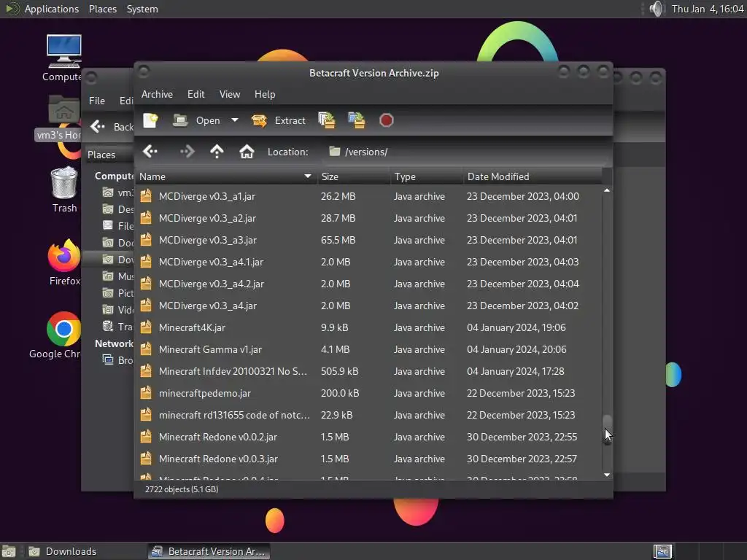Select Minecraft Gamma v1.jar file

[x=368, y=349]
